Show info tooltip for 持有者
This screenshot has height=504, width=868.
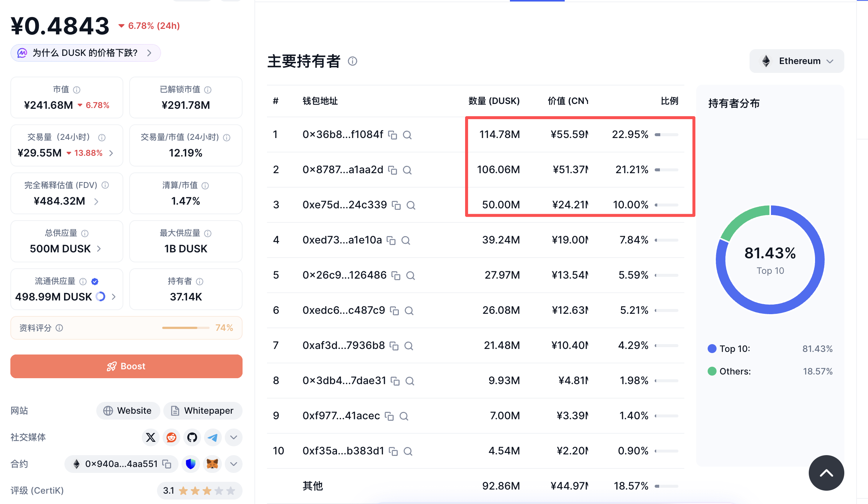coord(200,282)
